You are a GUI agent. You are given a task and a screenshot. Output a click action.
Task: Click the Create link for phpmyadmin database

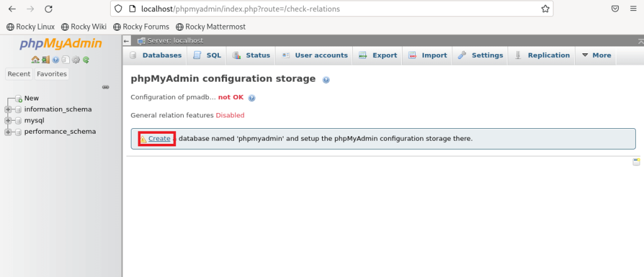click(159, 139)
